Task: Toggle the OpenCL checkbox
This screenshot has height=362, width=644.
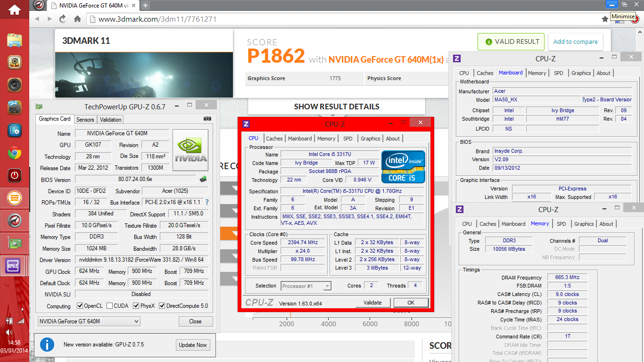Action: pos(80,306)
